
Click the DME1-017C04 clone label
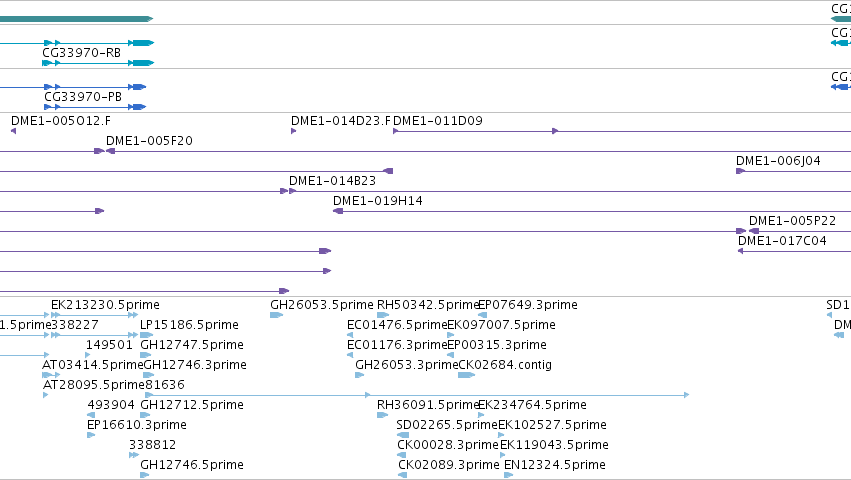[x=782, y=241]
